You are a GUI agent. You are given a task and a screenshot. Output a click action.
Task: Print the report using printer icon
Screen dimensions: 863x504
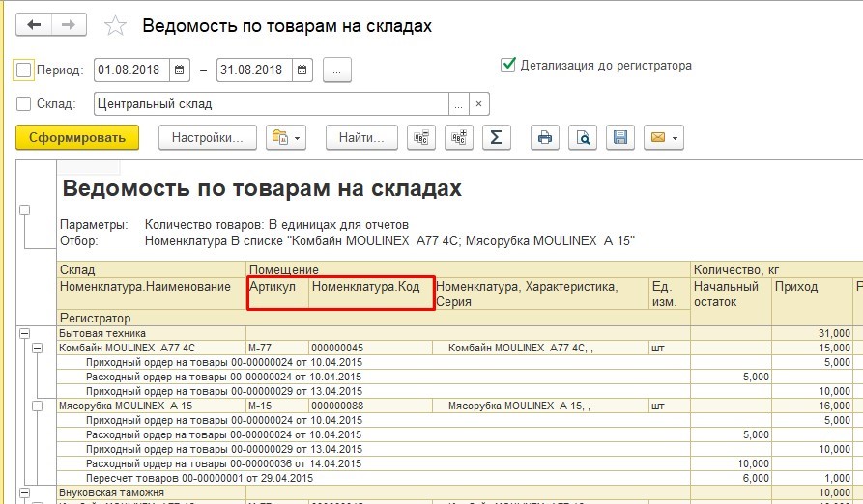[x=545, y=137]
